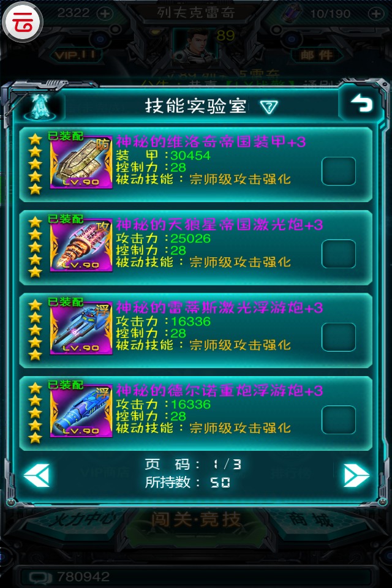Open the 闯关·竞技 tab

[195, 520]
